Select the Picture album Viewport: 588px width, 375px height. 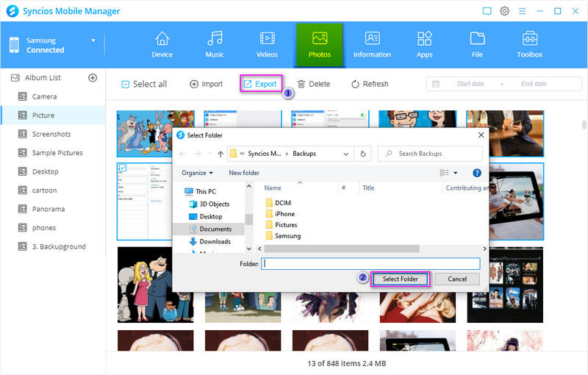pos(52,115)
